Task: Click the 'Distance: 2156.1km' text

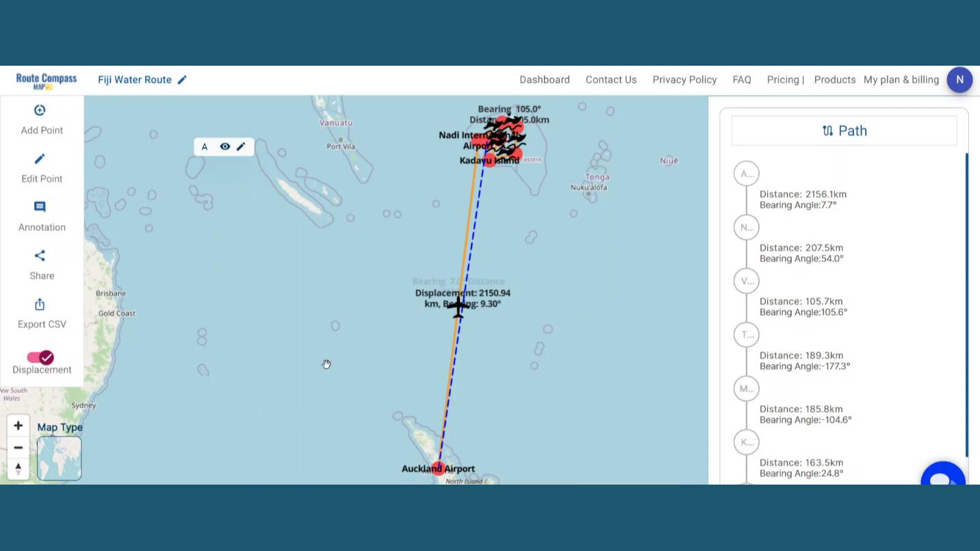Action: [x=803, y=194]
